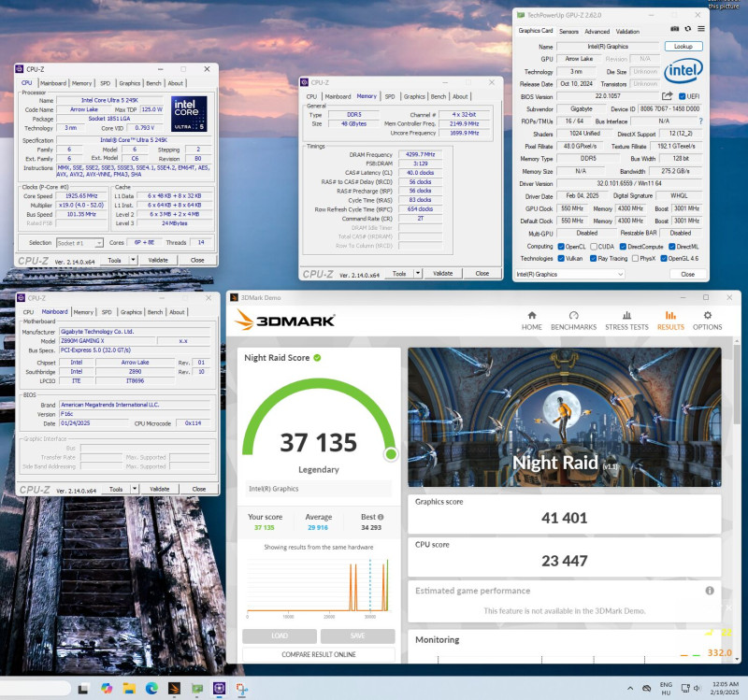This screenshot has height=700, width=748.
Task: Click the green verified check beside Night Raid Score
Action: [317, 358]
